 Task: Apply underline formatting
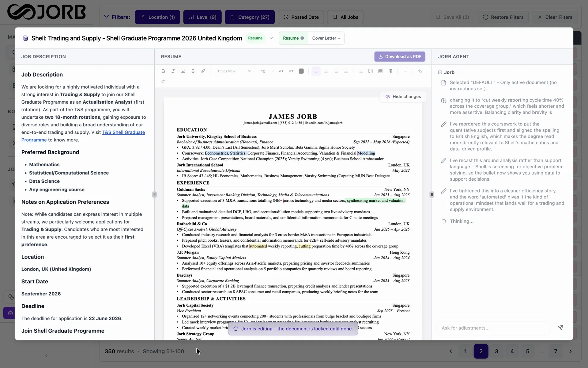coord(183,71)
